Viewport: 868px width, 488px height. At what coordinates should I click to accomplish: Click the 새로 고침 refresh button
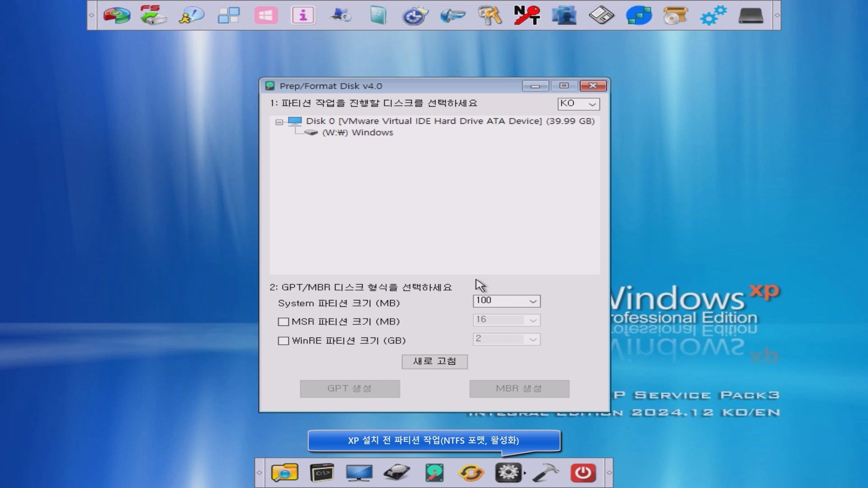click(x=434, y=361)
